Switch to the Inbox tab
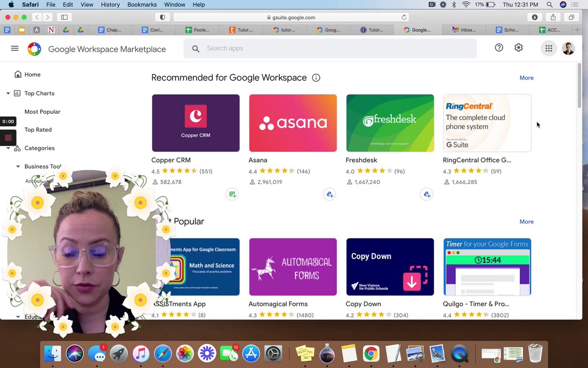The width and height of the screenshot is (588, 368). [464, 30]
